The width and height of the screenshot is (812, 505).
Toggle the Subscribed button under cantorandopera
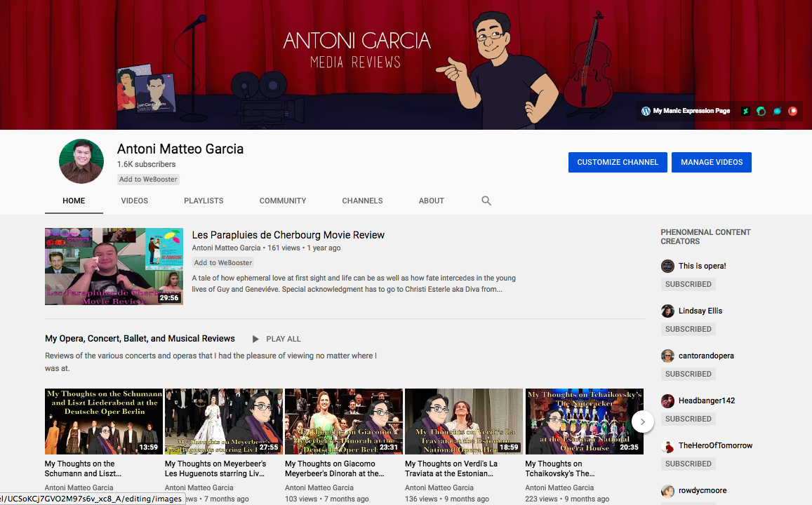pos(688,374)
